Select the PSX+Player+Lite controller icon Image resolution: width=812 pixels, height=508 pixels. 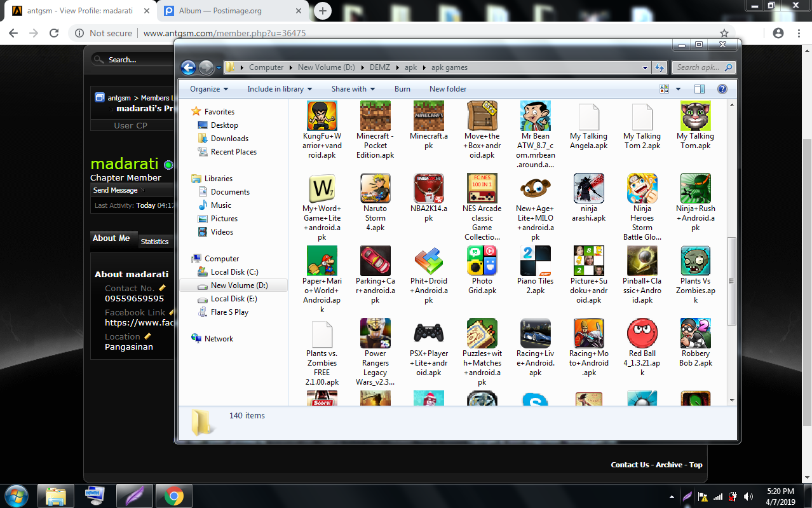[429, 333]
